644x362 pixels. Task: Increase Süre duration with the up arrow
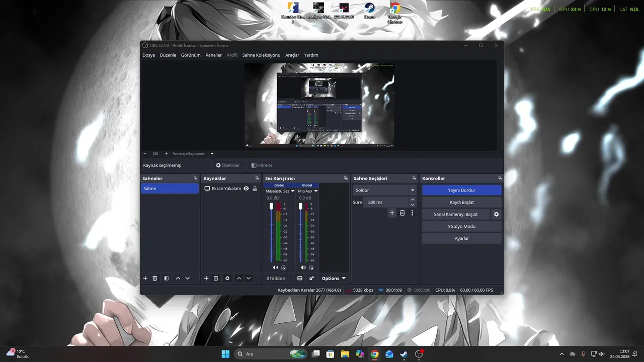413,200
